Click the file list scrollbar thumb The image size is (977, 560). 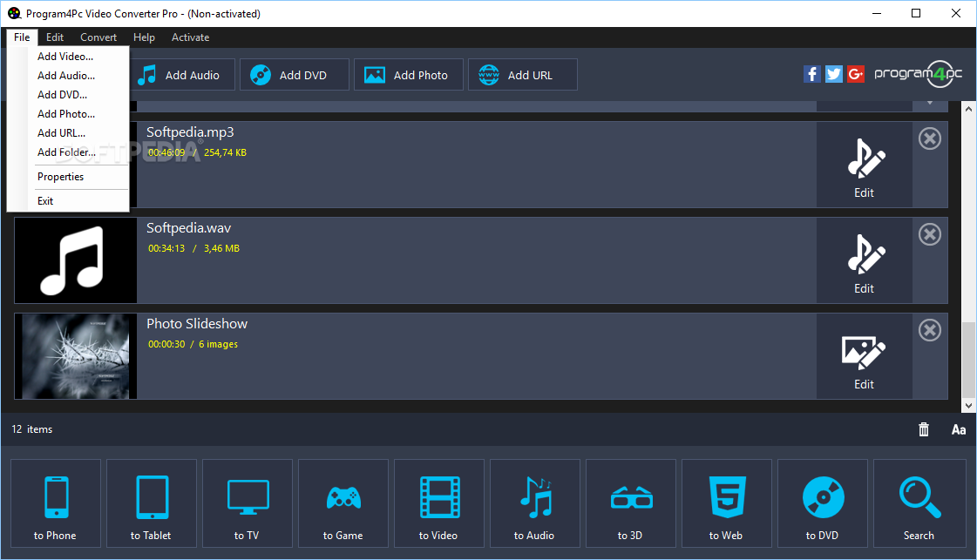click(968, 360)
